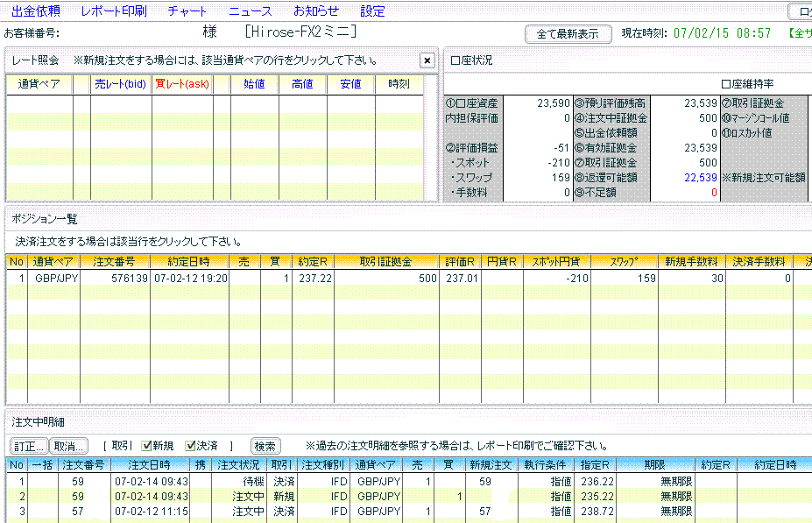Screen dimensions: 812x523
Task: Click the [Hirose-FX2ミニ] account label
Action: click(300, 32)
